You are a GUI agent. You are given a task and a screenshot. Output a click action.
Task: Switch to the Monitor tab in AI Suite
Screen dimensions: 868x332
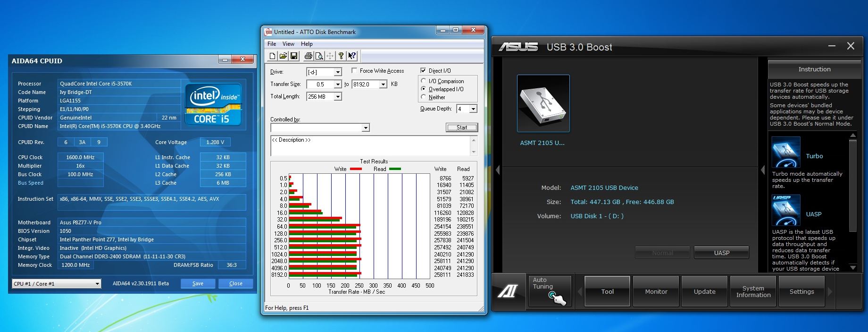point(656,292)
